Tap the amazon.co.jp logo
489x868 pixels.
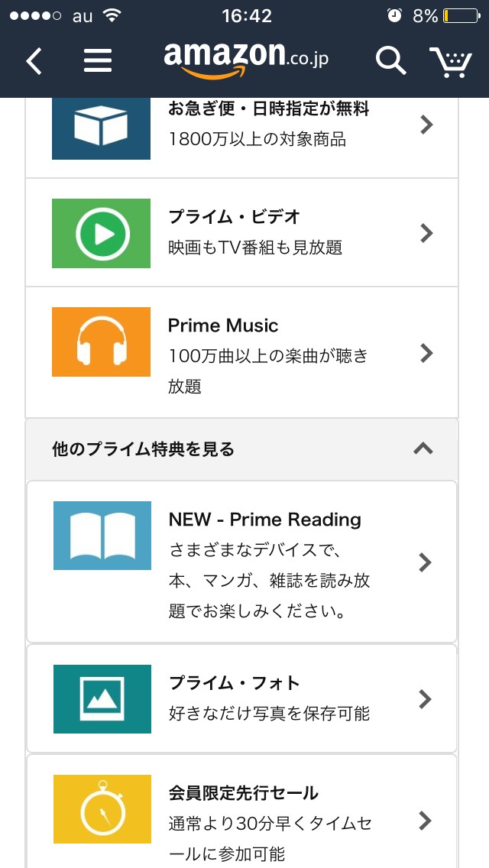coord(246,60)
